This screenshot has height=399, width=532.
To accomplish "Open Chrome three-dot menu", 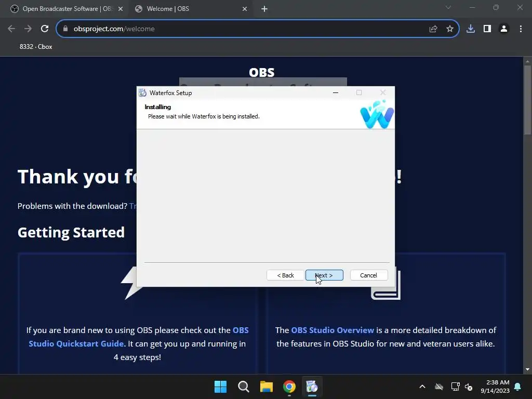I will (x=521, y=29).
